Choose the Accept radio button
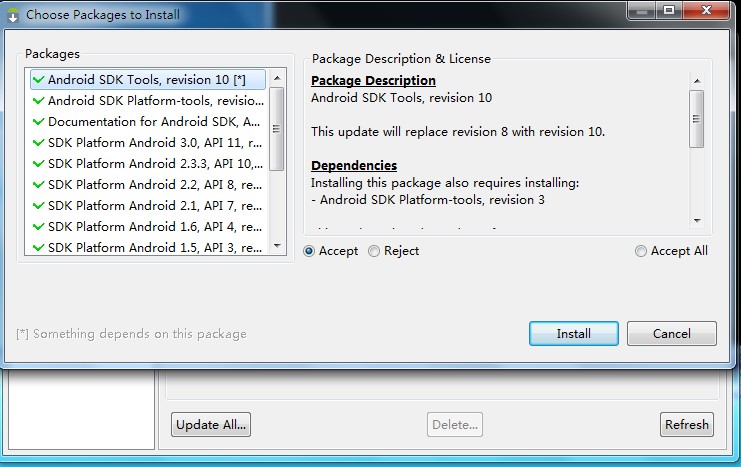 click(309, 251)
